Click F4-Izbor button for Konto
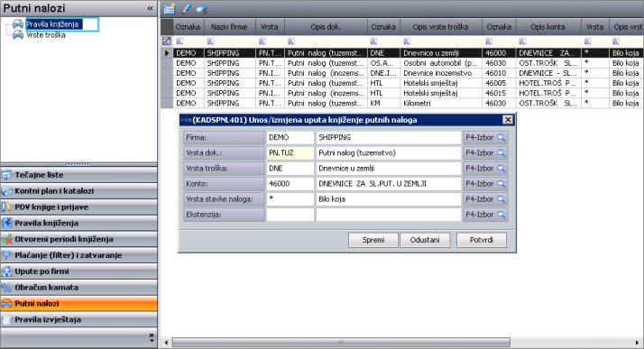Viewport: 644px width, 349px height. point(485,184)
